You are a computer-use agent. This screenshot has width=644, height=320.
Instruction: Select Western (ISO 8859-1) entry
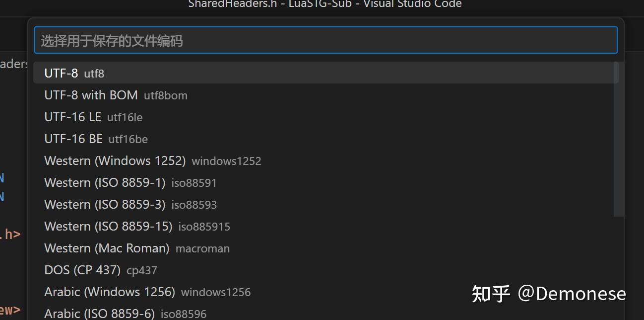[x=325, y=182]
